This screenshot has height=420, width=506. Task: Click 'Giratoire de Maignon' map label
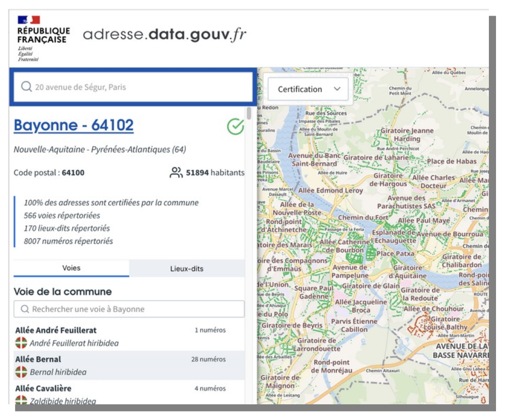coord(280,382)
